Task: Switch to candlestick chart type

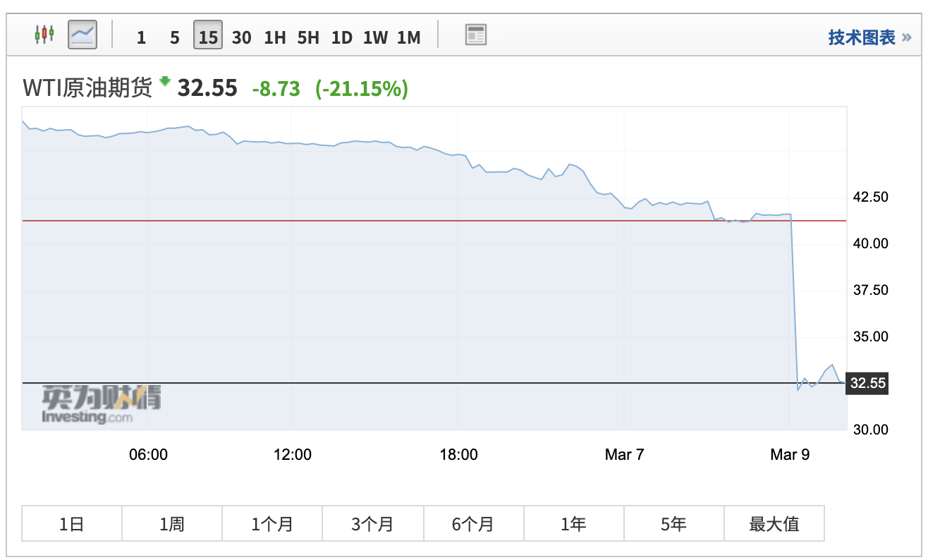Action: pos(44,34)
